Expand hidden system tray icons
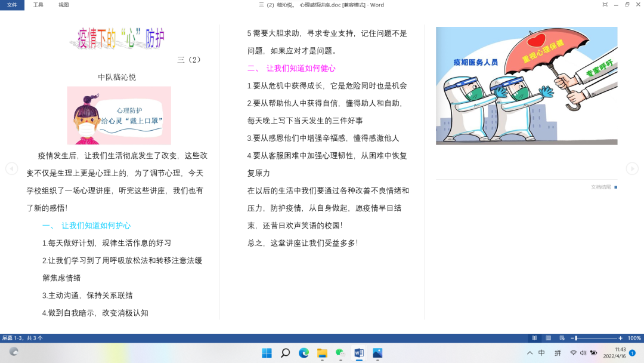This screenshot has width=644, height=363. pyautogui.click(x=530, y=353)
